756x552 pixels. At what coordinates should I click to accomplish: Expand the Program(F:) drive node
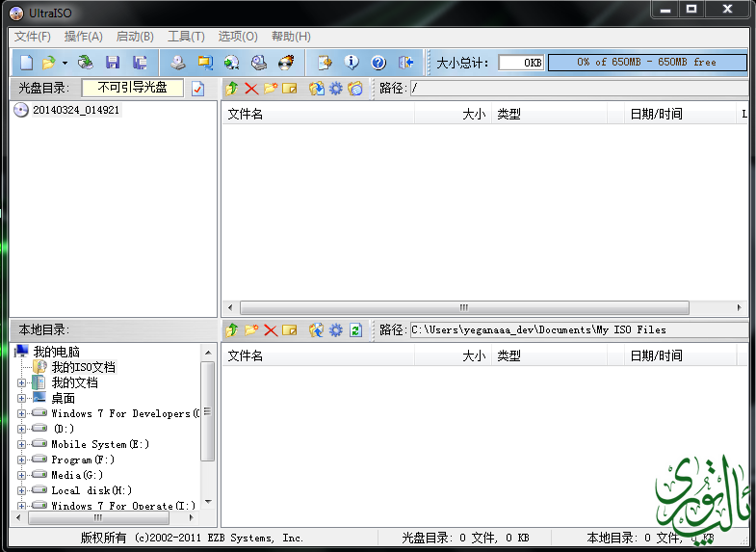point(21,460)
